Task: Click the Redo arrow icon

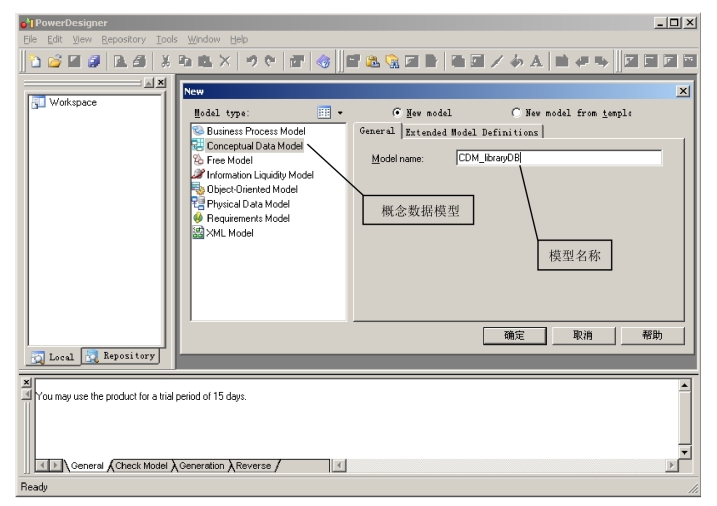Action: click(x=271, y=61)
